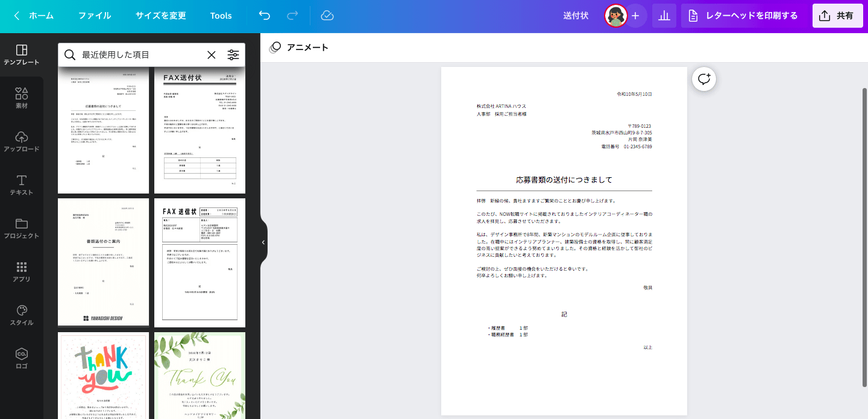Screen dimensions: 868x419
Task: Click the cloud save status icon
Action: (327, 16)
